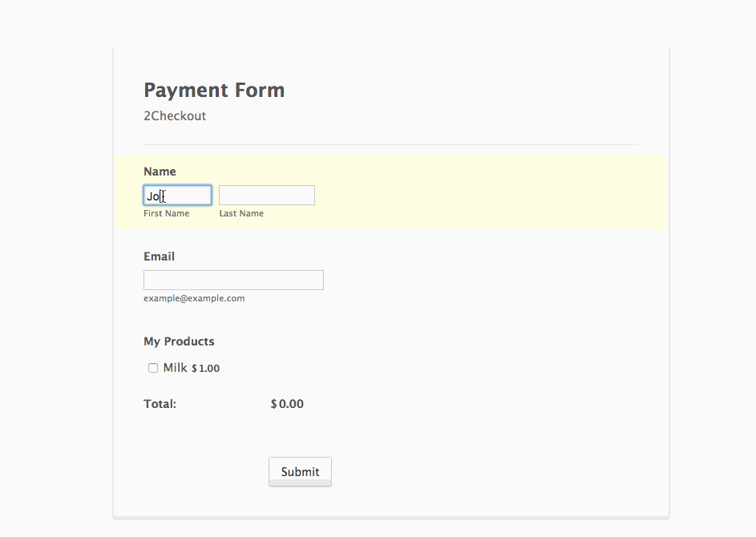Screen dimensions: 756x537
Task: Click the Milk product name label
Action: pyautogui.click(x=175, y=368)
